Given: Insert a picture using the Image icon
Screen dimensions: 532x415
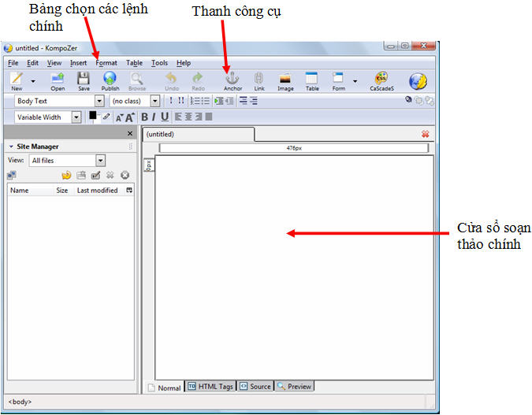Looking at the screenshot, I should pyautogui.click(x=285, y=81).
